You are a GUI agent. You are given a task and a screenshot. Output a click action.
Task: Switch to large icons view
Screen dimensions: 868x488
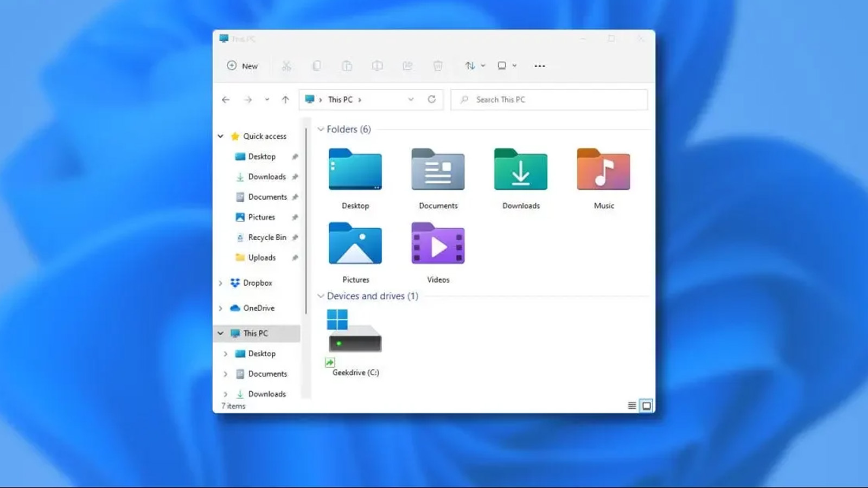pyautogui.click(x=646, y=406)
